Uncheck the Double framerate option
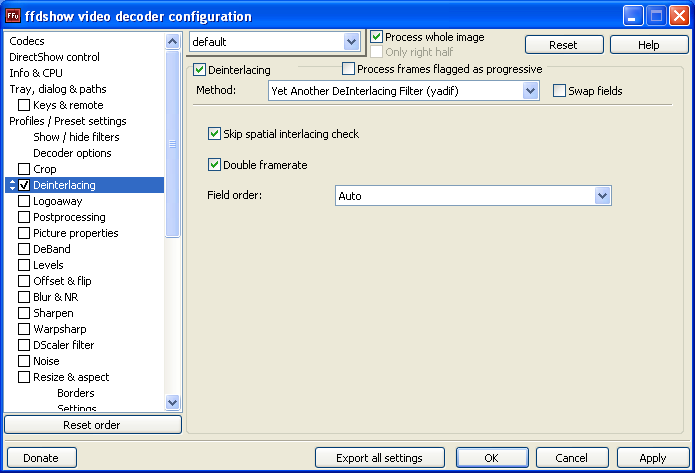The image size is (695, 473). point(215,164)
